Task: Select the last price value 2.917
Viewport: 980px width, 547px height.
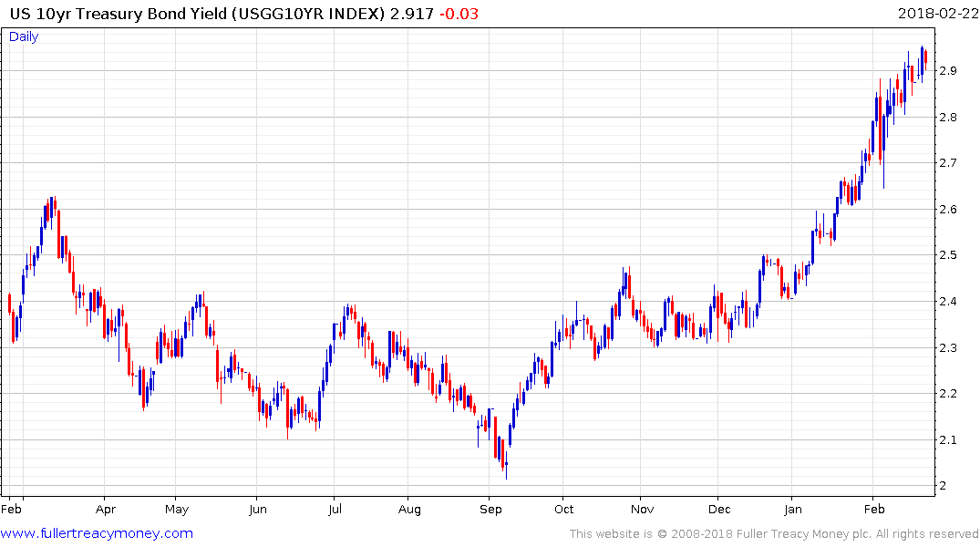Action: click(x=412, y=14)
